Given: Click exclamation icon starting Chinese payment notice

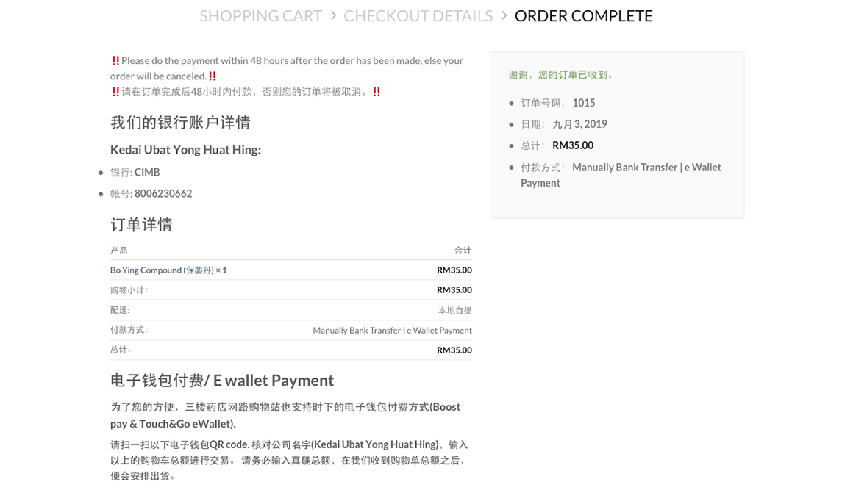Looking at the screenshot, I should [x=115, y=92].
